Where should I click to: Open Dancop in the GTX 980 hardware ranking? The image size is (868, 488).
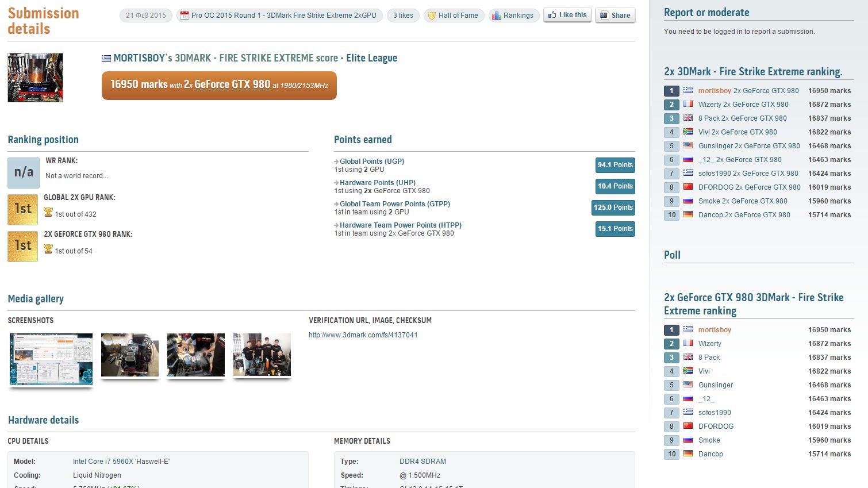pyautogui.click(x=710, y=454)
